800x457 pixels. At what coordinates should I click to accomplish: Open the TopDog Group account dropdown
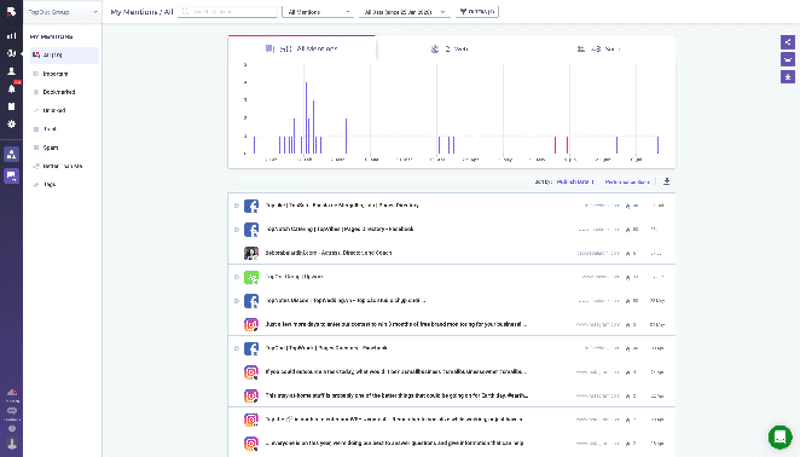pos(63,12)
